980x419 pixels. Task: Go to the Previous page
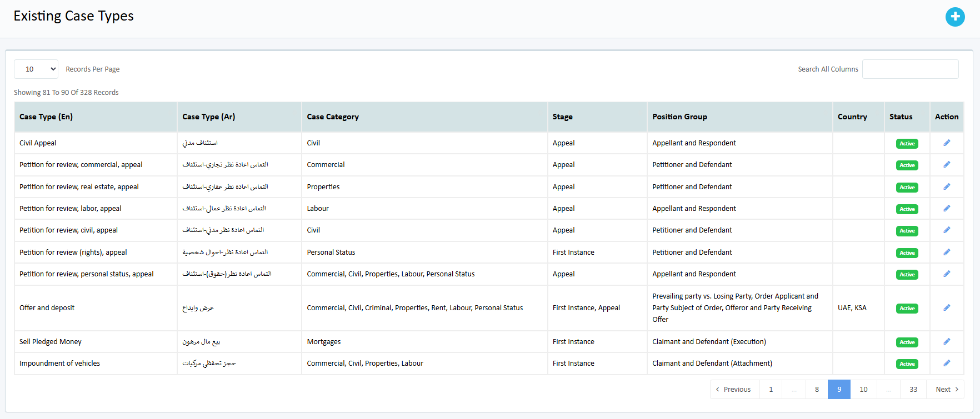point(734,390)
